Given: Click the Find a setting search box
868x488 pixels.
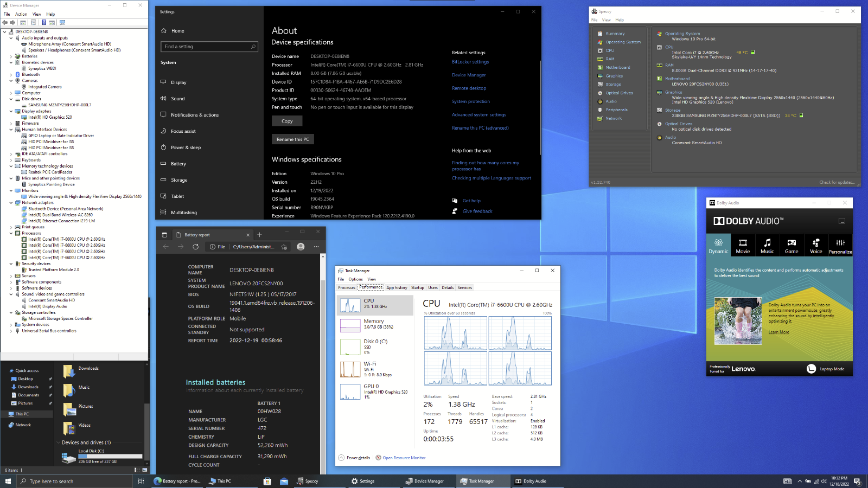Looking at the screenshot, I should tap(209, 47).
